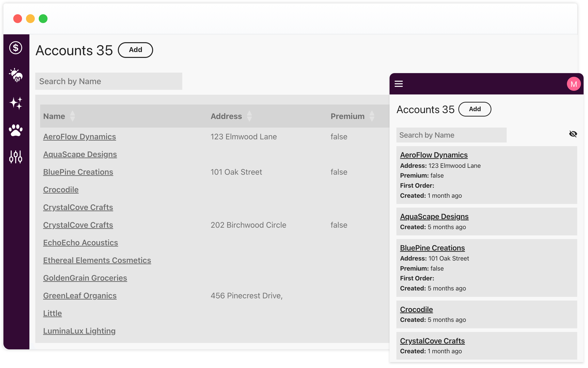Expand AeroFlow Dynamics account details
This screenshot has height=368, width=588.
tap(433, 154)
